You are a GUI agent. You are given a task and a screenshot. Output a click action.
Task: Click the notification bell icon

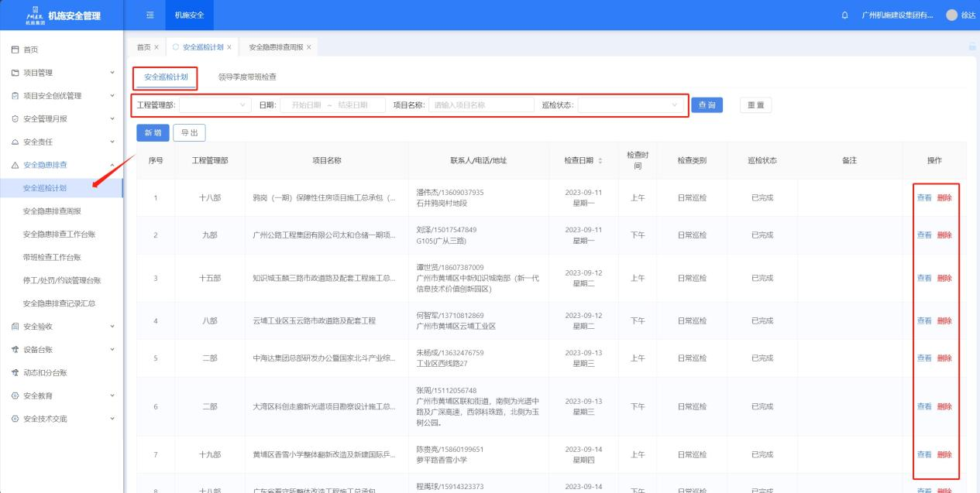(x=844, y=15)
